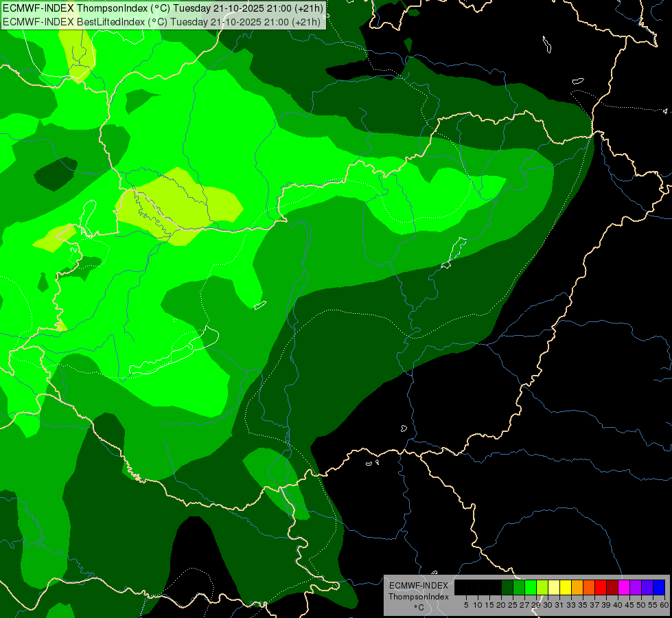Image resolution: width=672 pixels, height=618 pixels.
Task: Click the magenta 40–45 legend swatch
Action: [623, 588]
